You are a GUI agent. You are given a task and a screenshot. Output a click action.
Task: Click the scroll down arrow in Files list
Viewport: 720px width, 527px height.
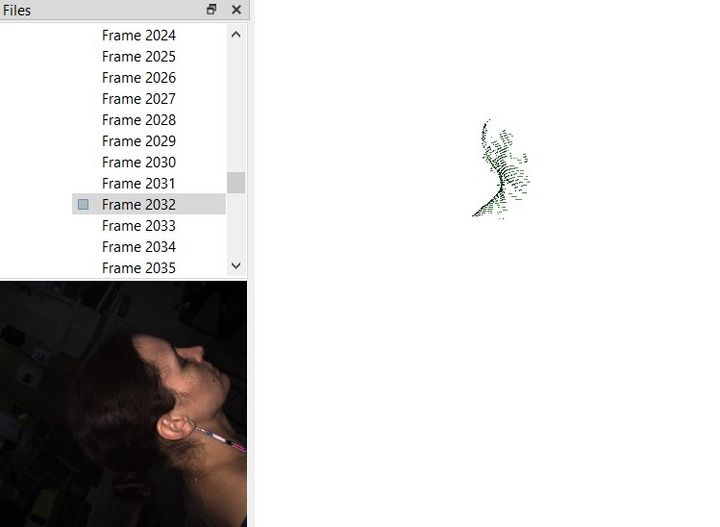pyautogui.click(x=236, y=266)
